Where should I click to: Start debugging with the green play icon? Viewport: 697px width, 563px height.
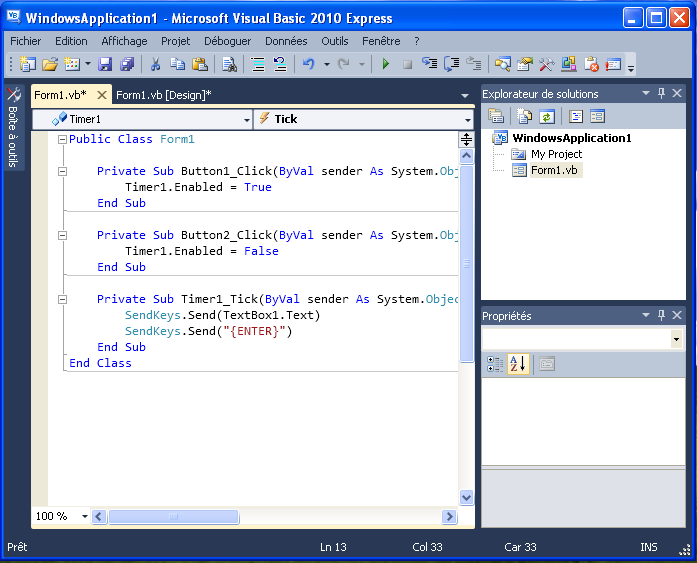[x=386, y=64]
